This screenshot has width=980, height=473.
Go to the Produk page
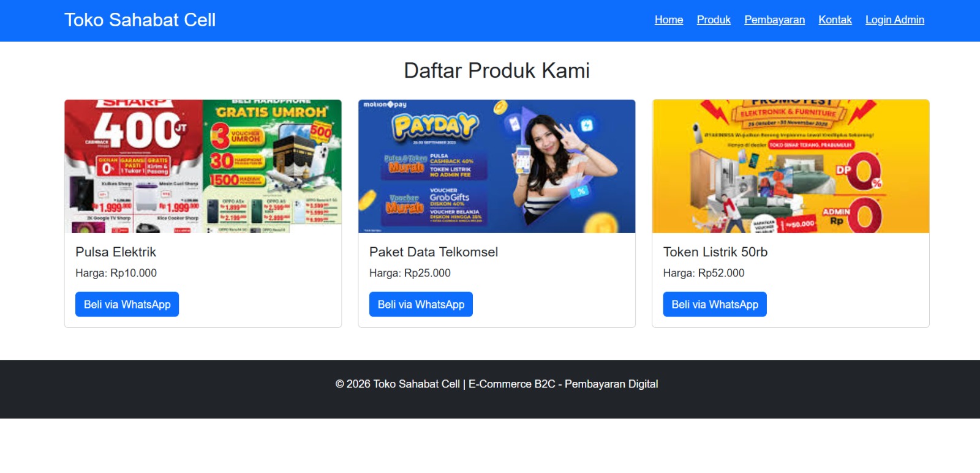(x=714, y=20)
